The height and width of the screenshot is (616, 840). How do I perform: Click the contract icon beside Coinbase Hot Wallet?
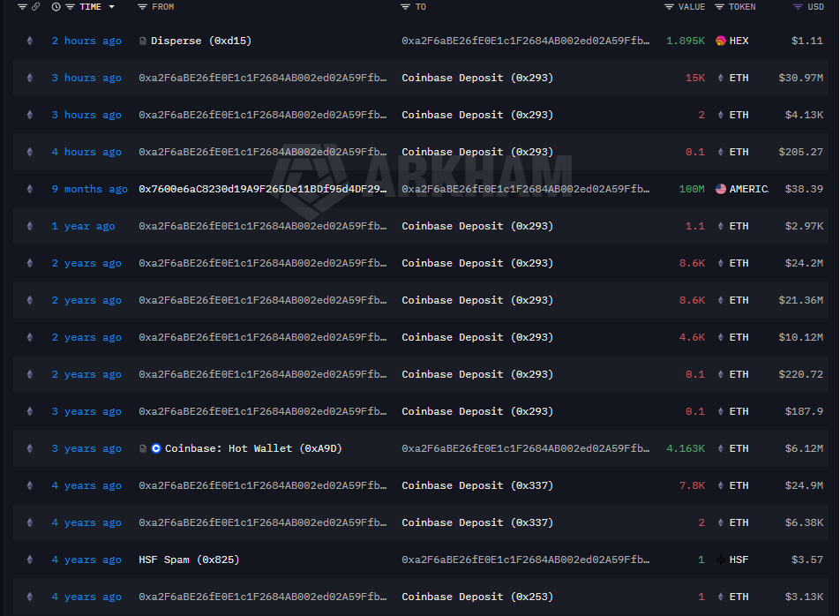point(143,448)
